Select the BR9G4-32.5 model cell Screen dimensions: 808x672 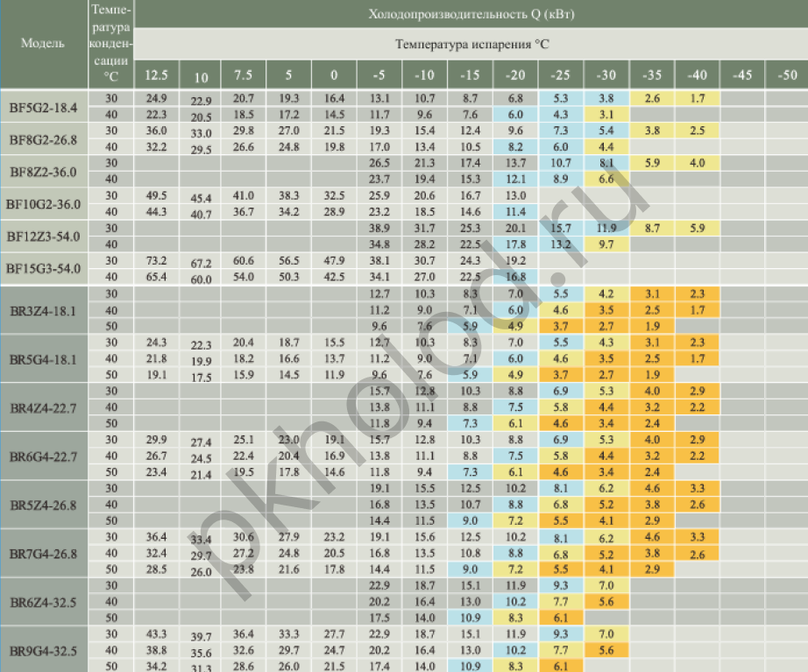click(x=43, y=651)
